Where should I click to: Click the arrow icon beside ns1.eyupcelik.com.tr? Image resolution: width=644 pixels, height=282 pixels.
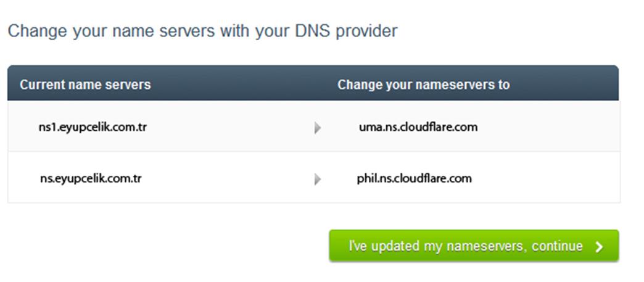pos(317,128)
